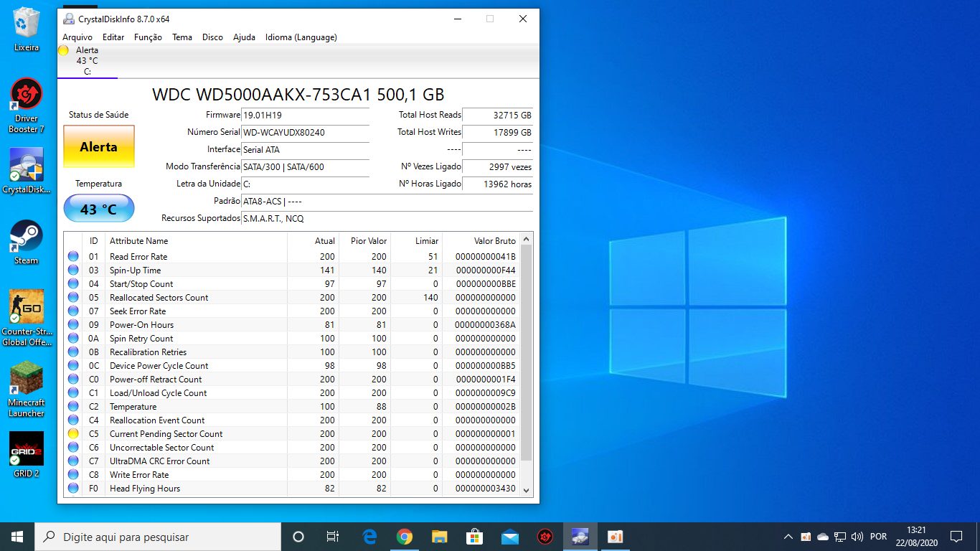Viewport: 980px width, 551px height.
Task: Open File Explorer from the taskbar
Action: 440,537
